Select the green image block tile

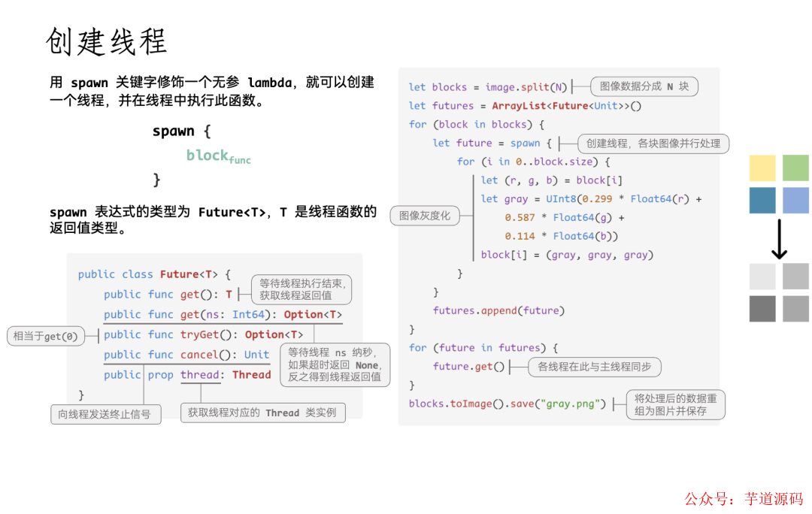click(x=795, y=168)
